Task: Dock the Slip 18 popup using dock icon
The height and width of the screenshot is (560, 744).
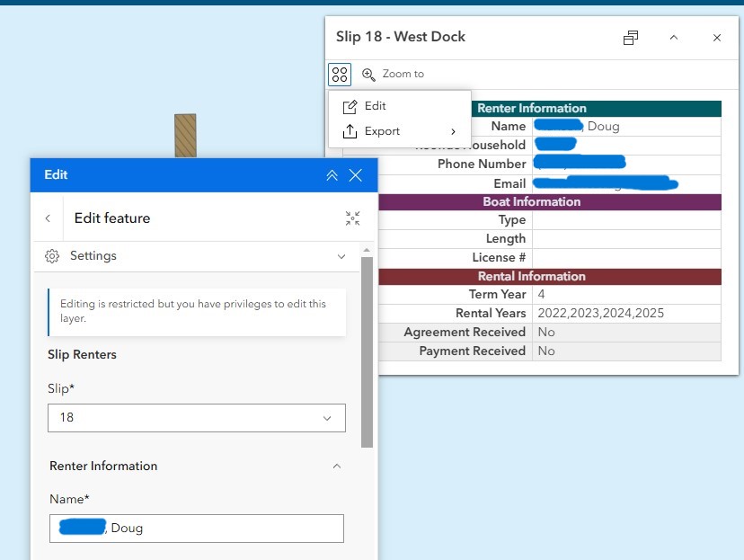Action: pyautogui.click(x=631, y=38)
